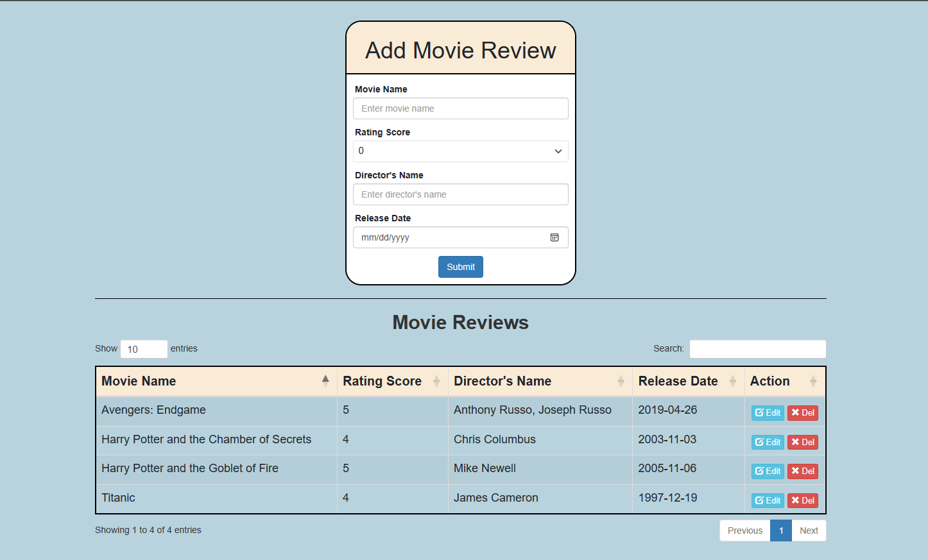Sort table by Movie Name column arrow
The width and height of the screenshot is (928, 560).
pos(325,381)
